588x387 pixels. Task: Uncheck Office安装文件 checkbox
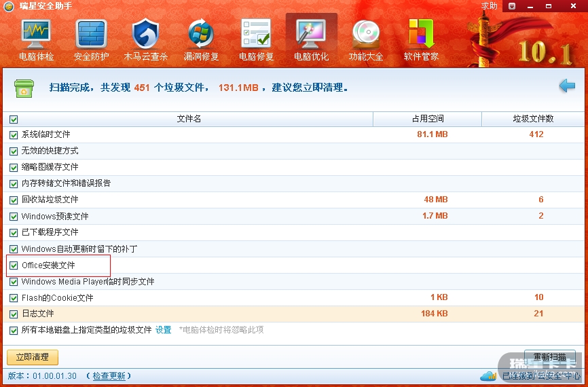point(14,265)
